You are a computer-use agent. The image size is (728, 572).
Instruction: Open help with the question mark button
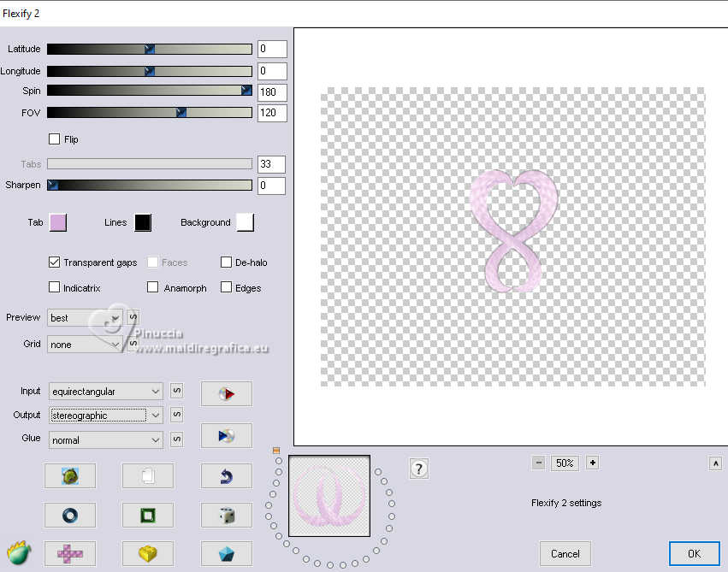(x=419, y=469)
